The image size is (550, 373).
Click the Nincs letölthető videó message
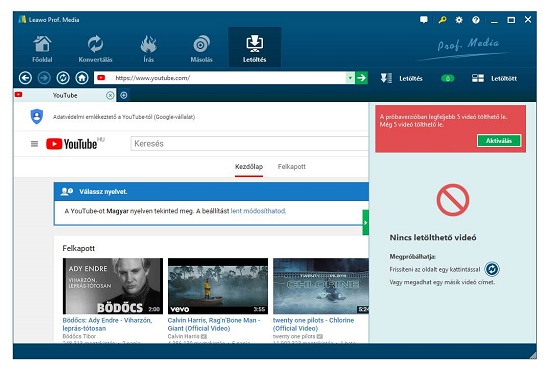click(433, 238)
